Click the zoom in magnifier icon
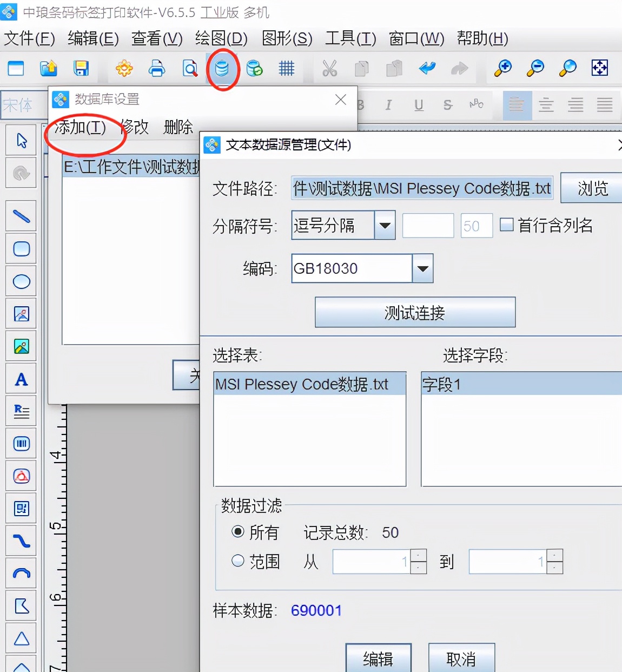This screenshot has height=672, width=622. tap(502, 68)
